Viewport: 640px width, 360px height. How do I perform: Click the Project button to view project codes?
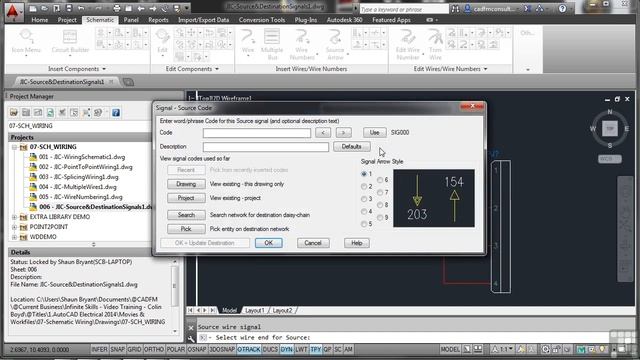pyautogui.click(x=186, y=198)
